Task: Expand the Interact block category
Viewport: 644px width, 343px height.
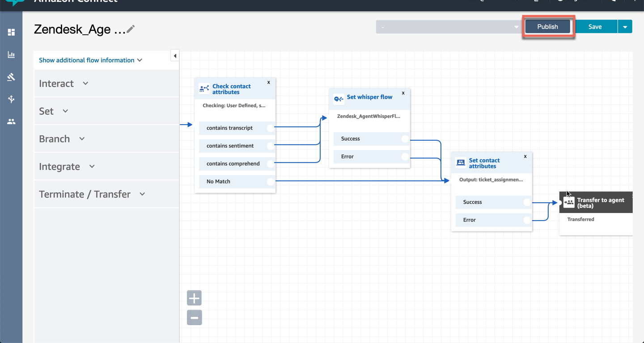Action: pos(64,84)
